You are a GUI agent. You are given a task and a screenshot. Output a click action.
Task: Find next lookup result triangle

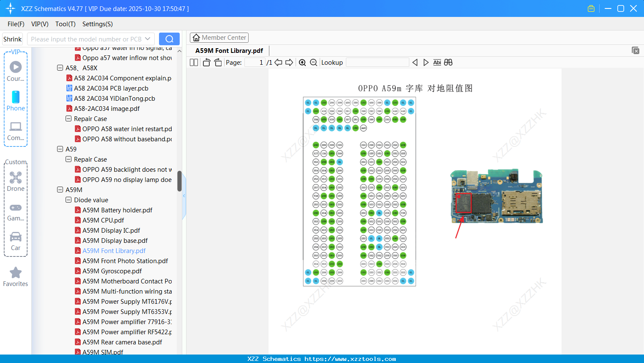pos(426,63)
